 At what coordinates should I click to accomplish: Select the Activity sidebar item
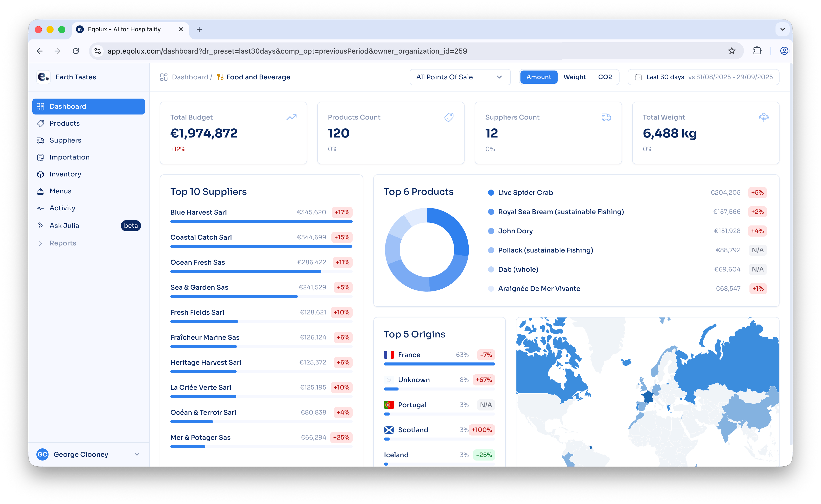62,208
